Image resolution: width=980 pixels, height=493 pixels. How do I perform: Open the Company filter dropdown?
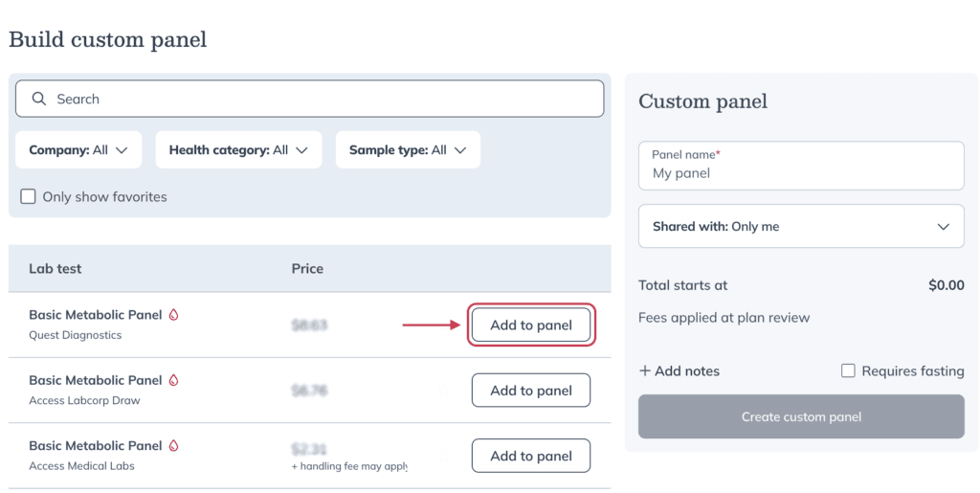tap(78, 150)
